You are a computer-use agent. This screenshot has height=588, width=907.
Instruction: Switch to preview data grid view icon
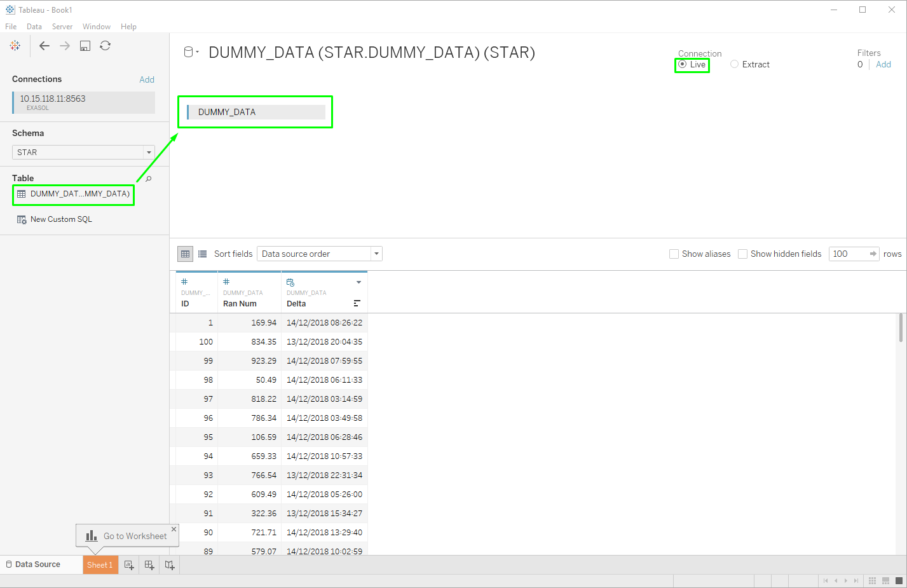(x=185, y=254)
